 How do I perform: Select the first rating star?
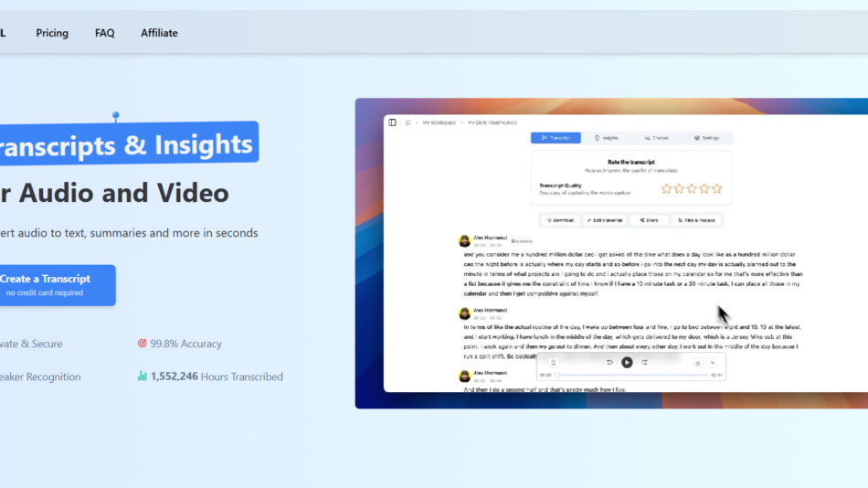point(666,189)
